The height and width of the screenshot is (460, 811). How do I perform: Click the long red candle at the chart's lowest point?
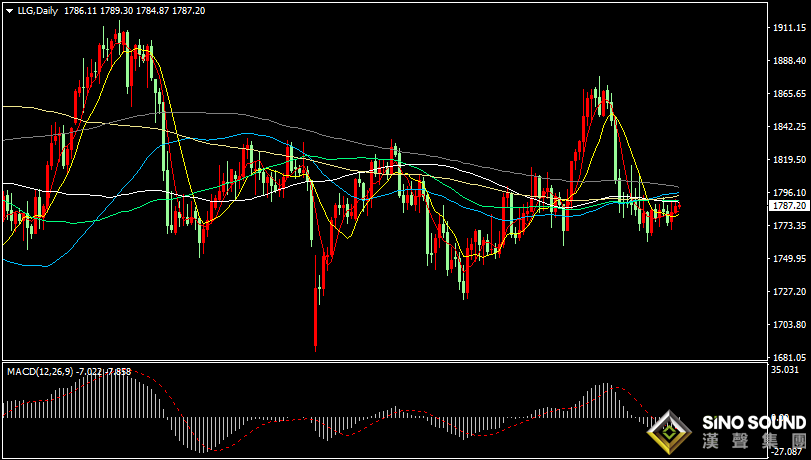(x=316, y=320)
